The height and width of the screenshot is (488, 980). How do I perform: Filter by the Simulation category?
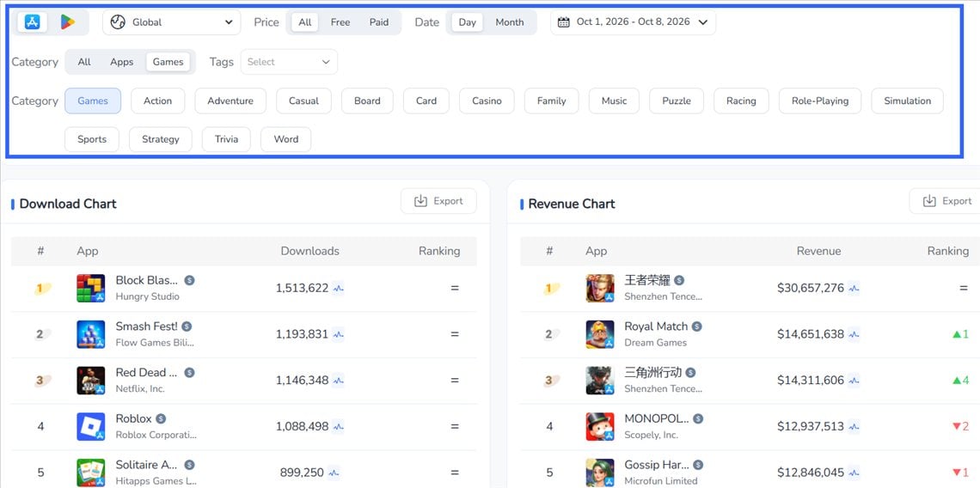[x=908, y=101]
